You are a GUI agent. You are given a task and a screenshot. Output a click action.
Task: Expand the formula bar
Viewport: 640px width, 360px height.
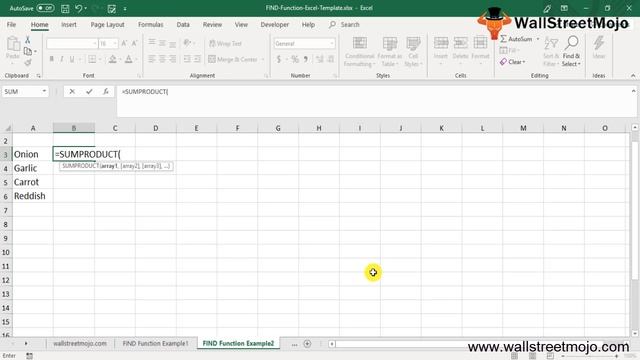pyautogui.click(x=633, y=91)
